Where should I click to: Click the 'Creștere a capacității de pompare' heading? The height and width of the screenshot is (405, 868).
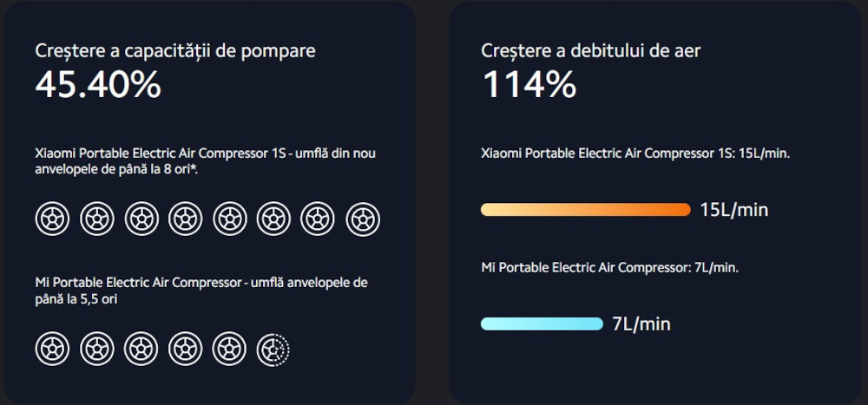click(x=175, y=51)
